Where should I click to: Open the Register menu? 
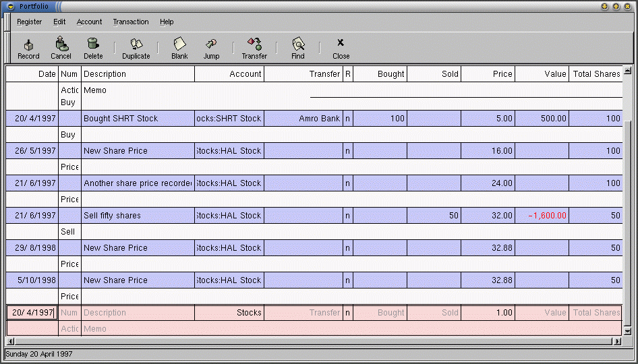pyautogui.click(x=30, y=22)
